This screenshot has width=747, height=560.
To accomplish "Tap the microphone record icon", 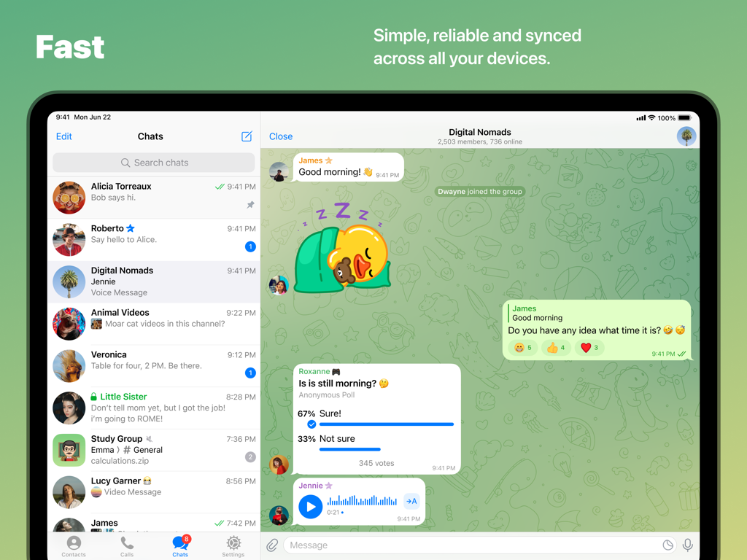I will coord(687,545).
